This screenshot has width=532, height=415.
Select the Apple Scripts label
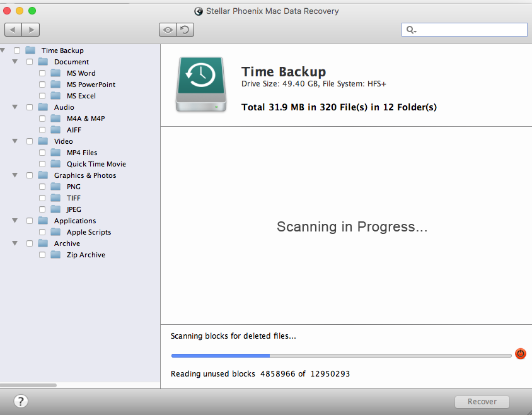click(89, 232)
